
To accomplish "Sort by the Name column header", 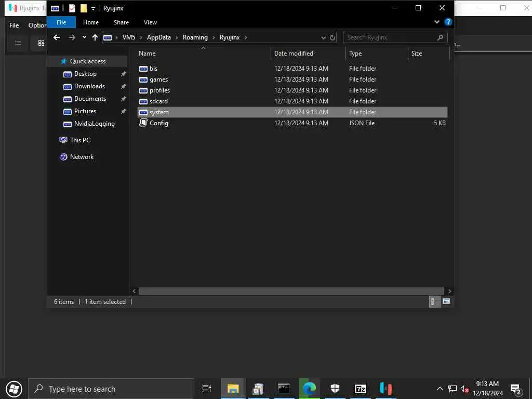I will click(147, 54).
